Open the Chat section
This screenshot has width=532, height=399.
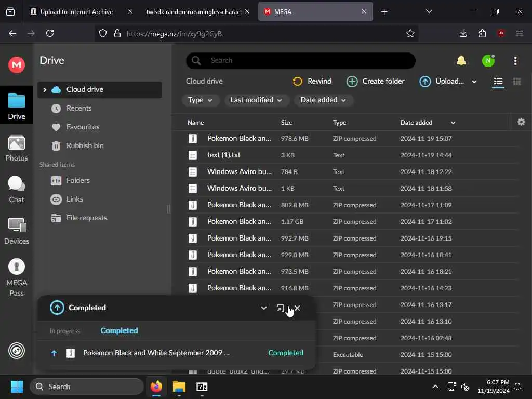point(17,189)
